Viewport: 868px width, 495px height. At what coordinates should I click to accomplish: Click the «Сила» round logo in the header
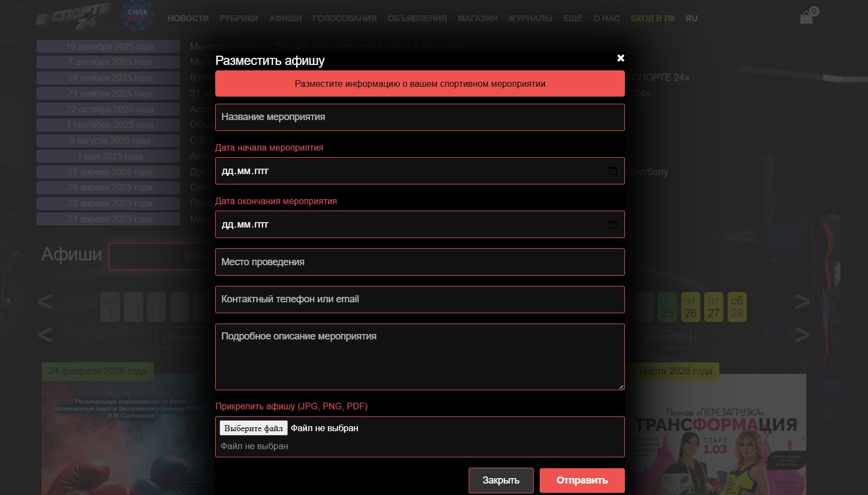pos(137,16)
